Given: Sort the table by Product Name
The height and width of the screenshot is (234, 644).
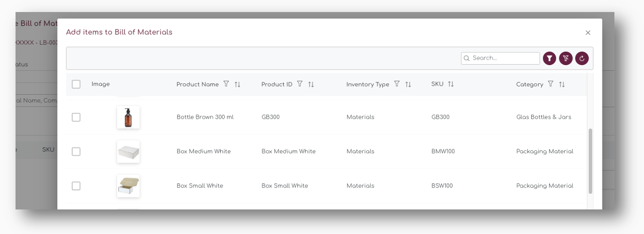Looking at the screenshot, I should pos(238,85).
